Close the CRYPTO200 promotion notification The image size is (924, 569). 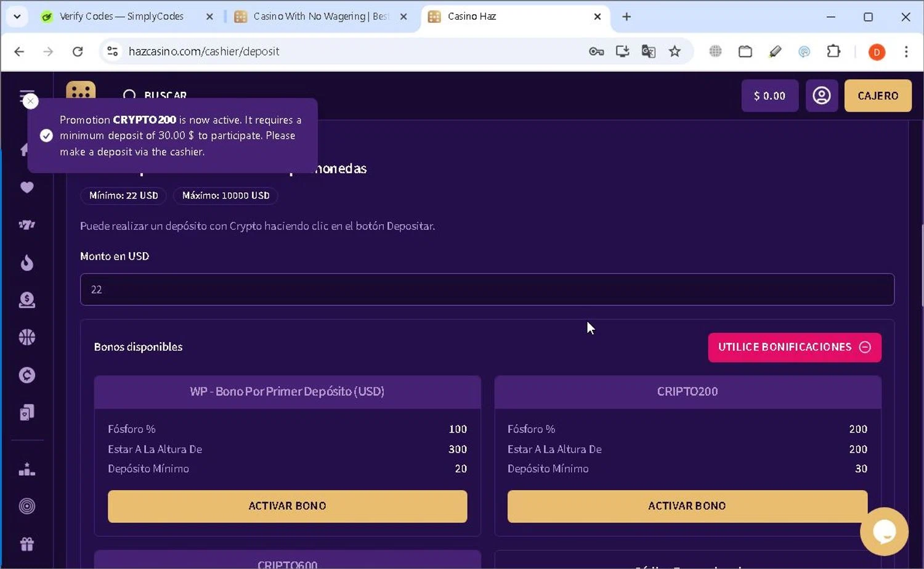click(x=30, y=101)
